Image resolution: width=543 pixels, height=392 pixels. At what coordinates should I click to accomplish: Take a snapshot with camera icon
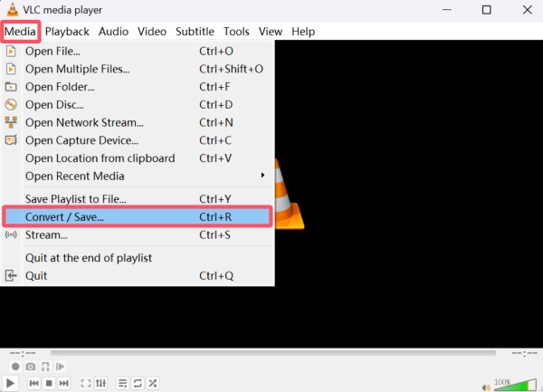pos(31,367)
